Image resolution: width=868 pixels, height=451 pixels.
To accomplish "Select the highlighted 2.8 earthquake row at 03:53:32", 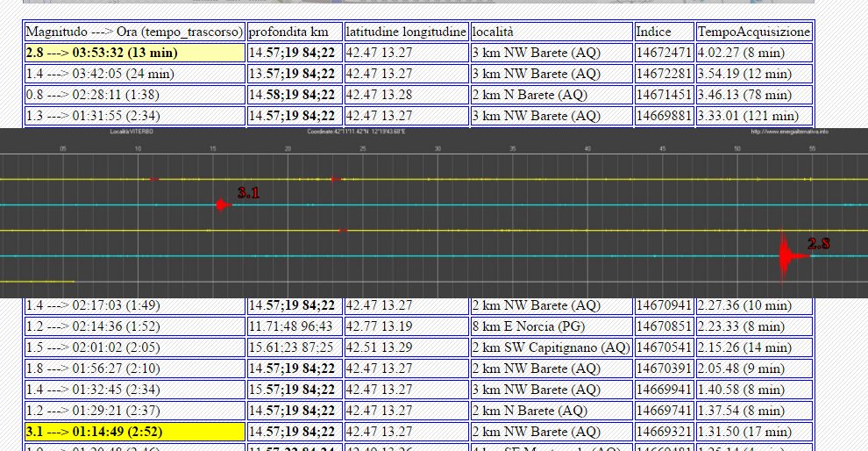I will pos(134,54).
